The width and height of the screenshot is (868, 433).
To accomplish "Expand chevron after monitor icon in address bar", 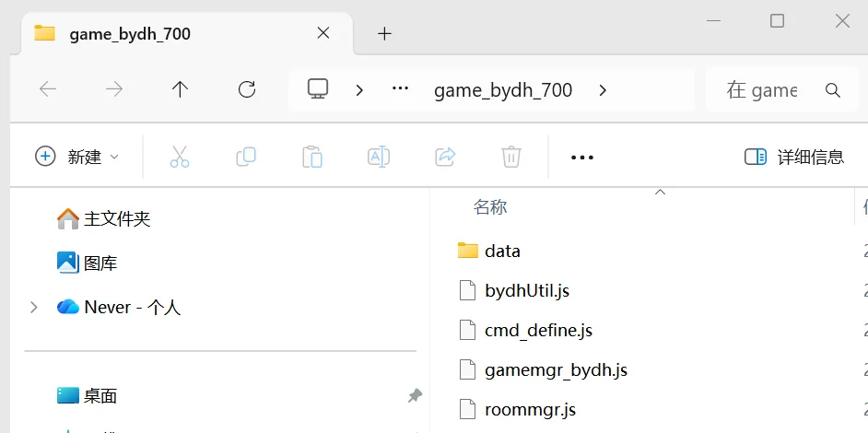I will (359, 89).
